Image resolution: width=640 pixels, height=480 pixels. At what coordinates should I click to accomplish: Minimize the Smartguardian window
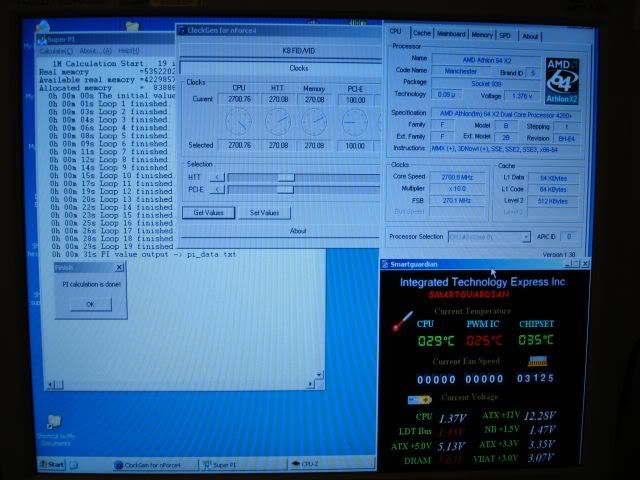click(x=567, y=264)
